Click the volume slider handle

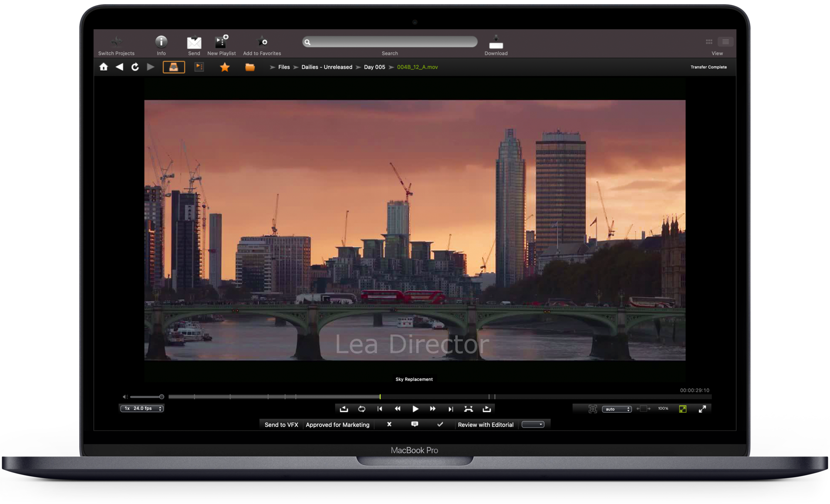click(x=162, y=397)
